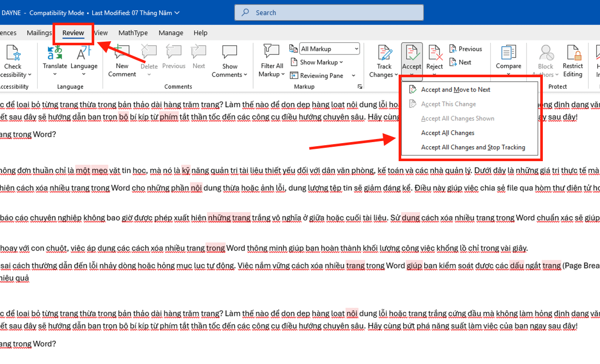Open the Markup group dialog launcher

pos(359,87)
